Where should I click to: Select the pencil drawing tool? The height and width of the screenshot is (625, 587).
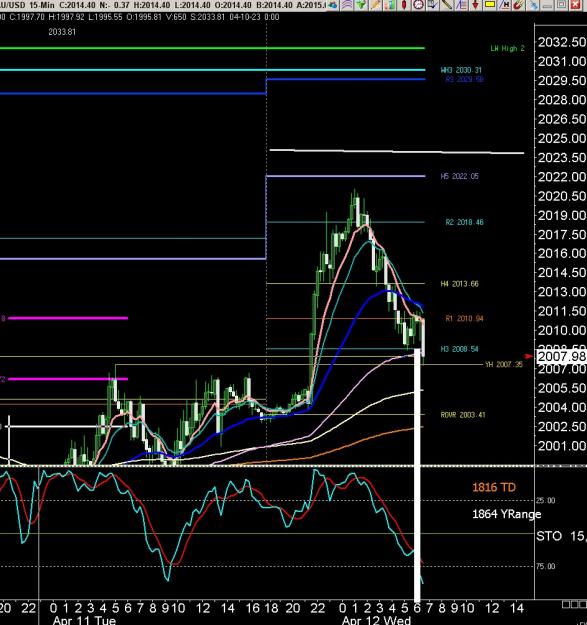[375, 5]
